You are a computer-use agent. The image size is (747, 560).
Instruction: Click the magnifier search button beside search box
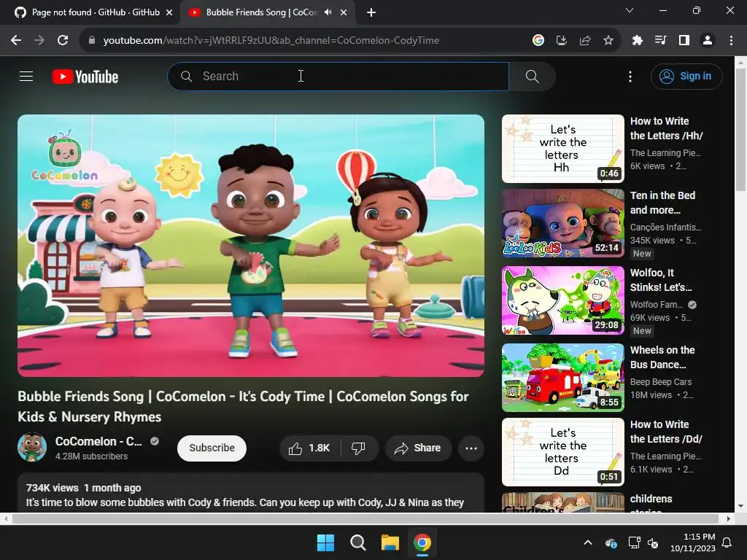pos(532,76)
